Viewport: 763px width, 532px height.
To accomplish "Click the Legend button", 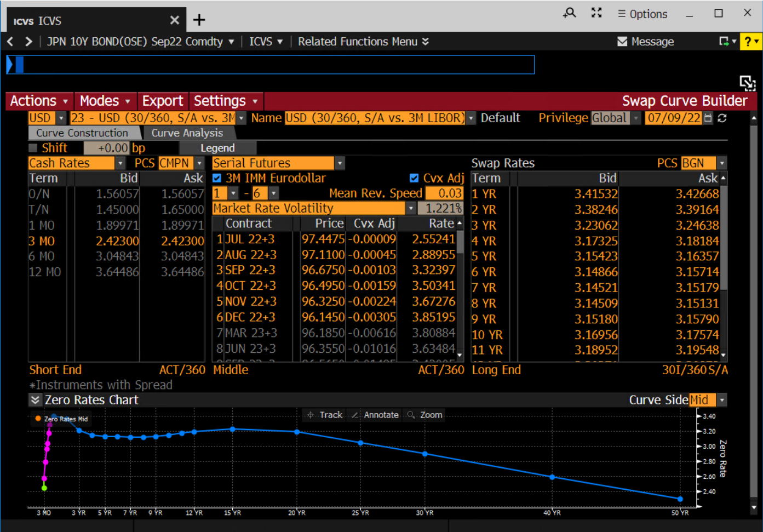I will [217, 148].
